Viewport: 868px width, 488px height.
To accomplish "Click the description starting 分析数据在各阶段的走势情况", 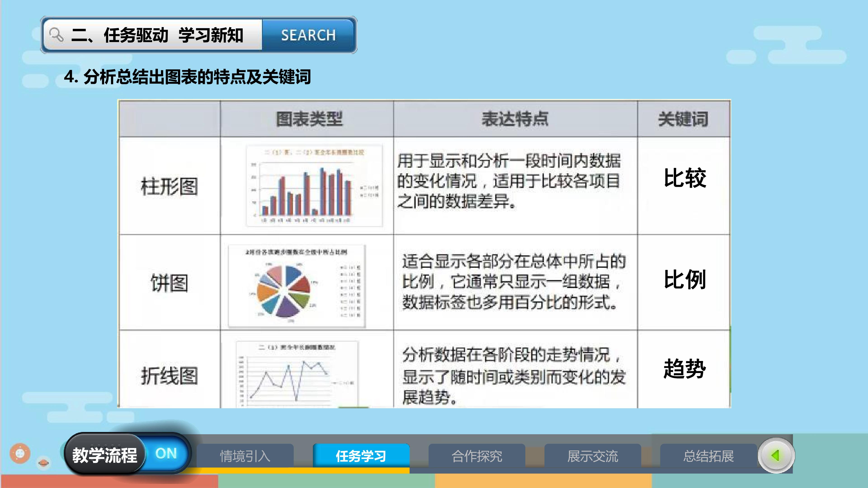I will (x=514, y=376).
